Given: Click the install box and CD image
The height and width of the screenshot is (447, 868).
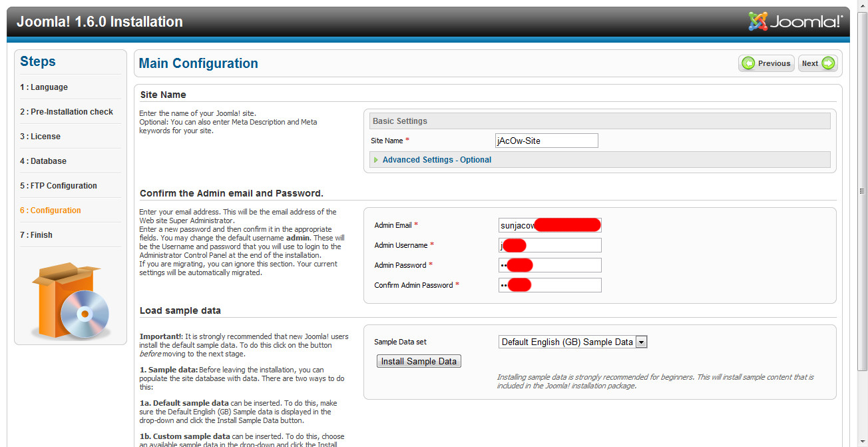Looking at the screenshot, I should point(71,300).
